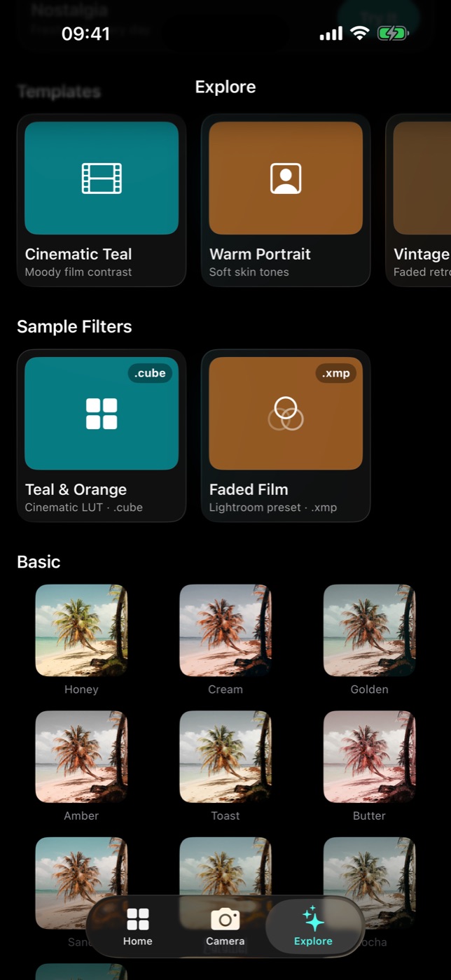Image resolution: width=451 pixels, height=980 pixels.
Task: Open the Vintage template card
Action: (x=419, y=200)
